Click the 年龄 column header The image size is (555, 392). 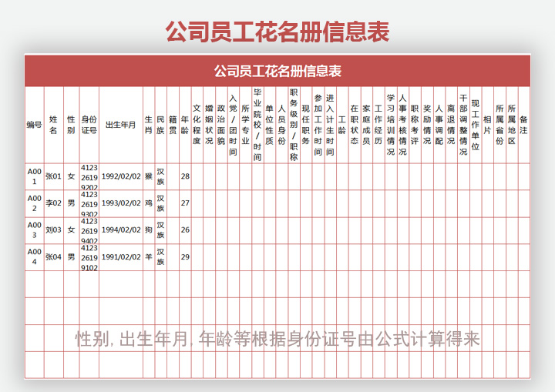(x=185, y=125)
